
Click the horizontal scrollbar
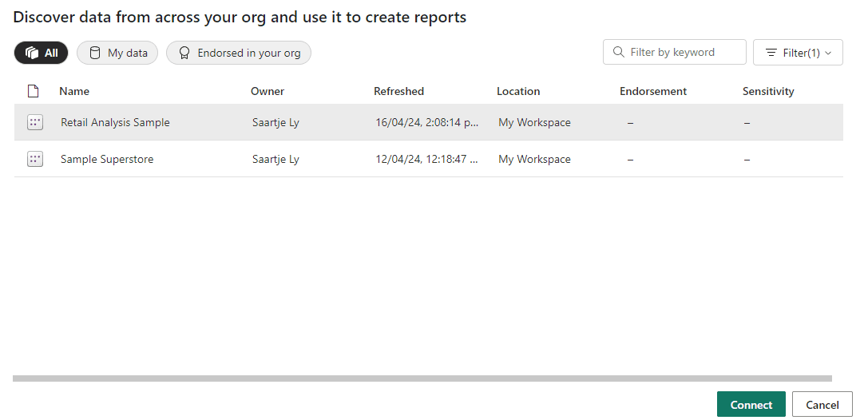pos(422,378)
